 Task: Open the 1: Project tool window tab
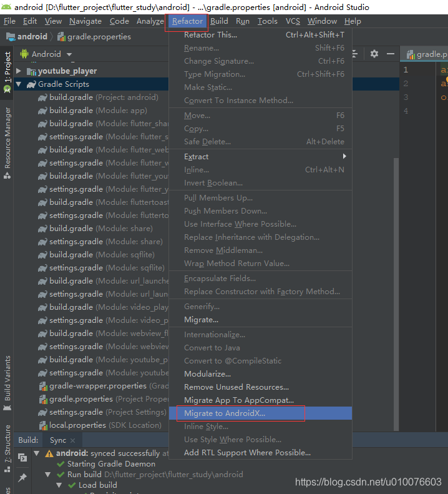pos(7,73)
